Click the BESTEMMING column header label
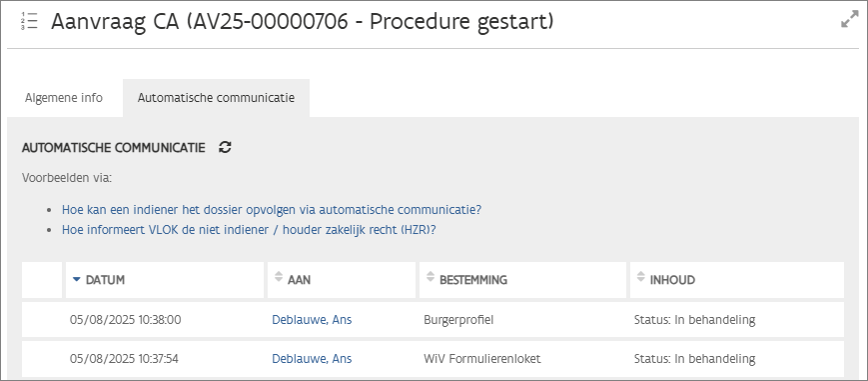The image size is (868, 381). (473, 280)
